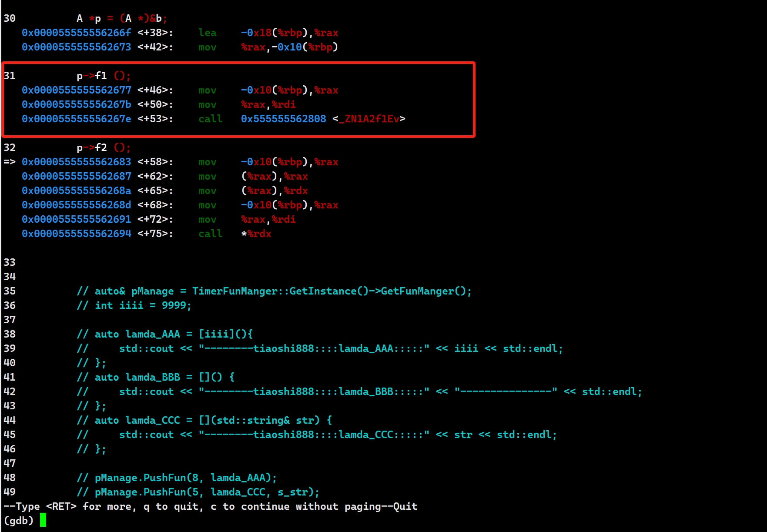Image resolution: width=767 pixels, height=532 pixels.
Task: Click address 0x0000555555562691
Action: point(76,219)
